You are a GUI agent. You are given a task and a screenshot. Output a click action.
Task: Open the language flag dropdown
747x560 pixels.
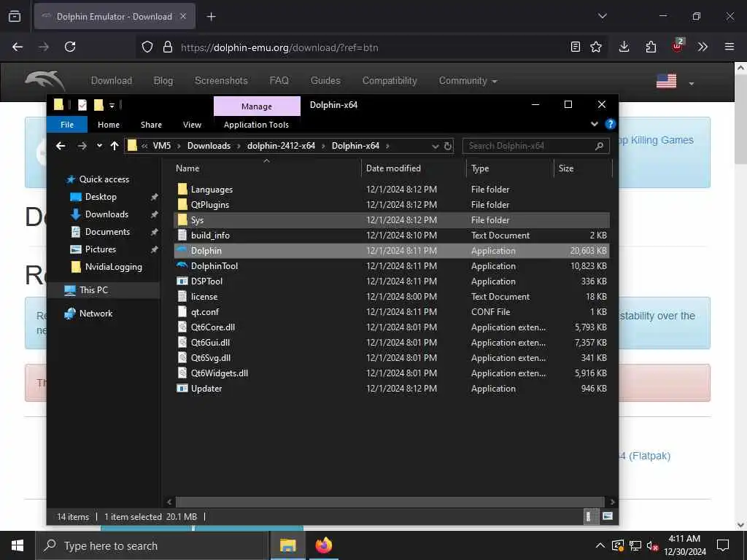675,82
